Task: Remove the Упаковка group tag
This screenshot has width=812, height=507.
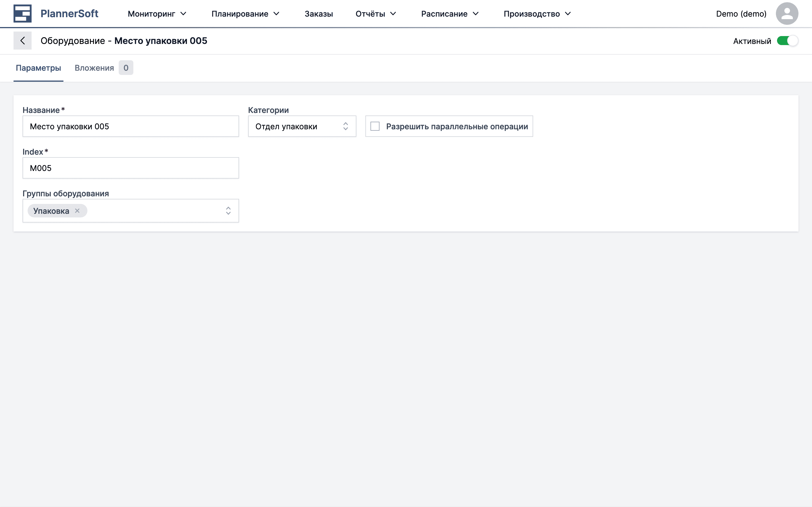Action: (78, 211)
